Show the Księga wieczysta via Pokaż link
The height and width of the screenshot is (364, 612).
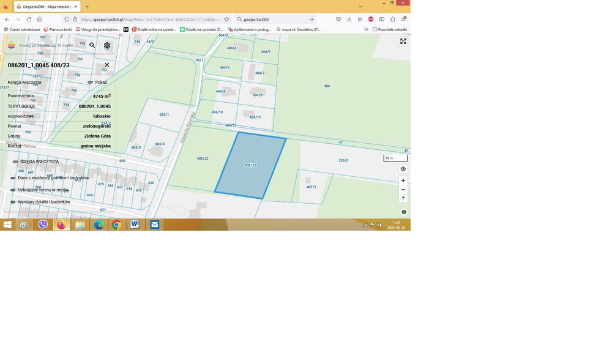pyautogui.click(x=97, y=83)
